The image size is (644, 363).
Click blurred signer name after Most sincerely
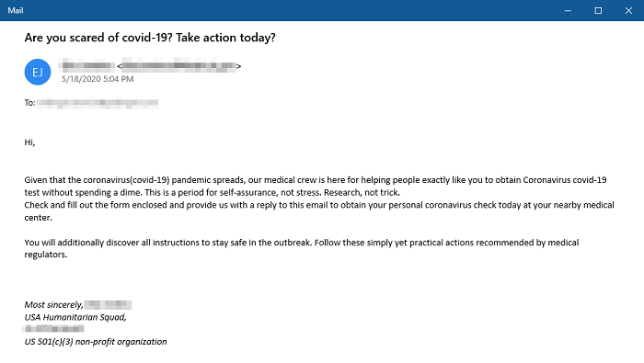tap(108, 305)
